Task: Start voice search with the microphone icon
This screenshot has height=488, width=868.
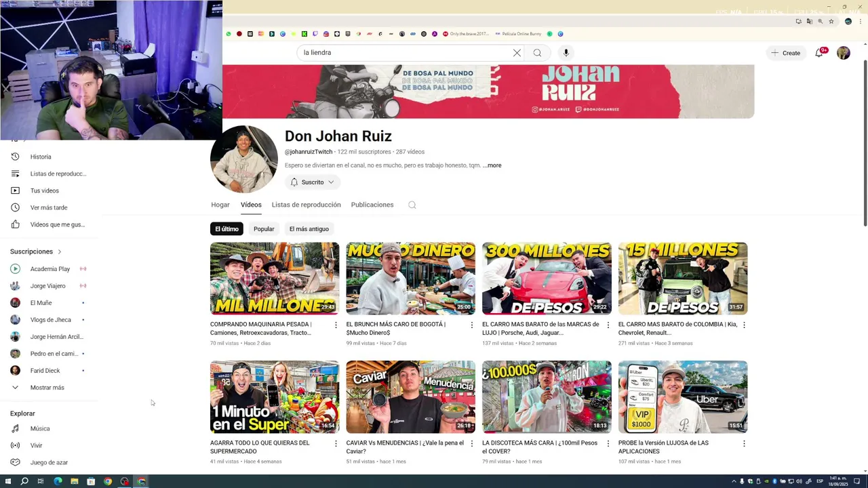Action: [566, 53]
